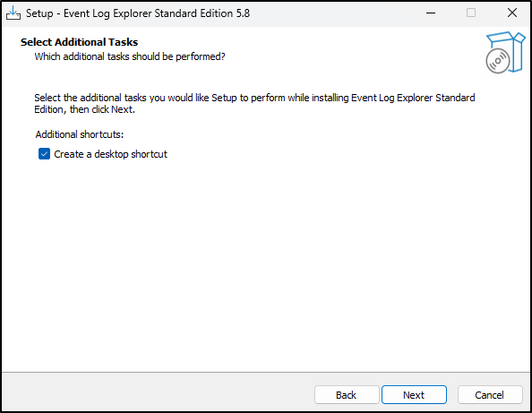Click the grayed-out maximize button
532x413 pixels.
(x=471, y=13)
